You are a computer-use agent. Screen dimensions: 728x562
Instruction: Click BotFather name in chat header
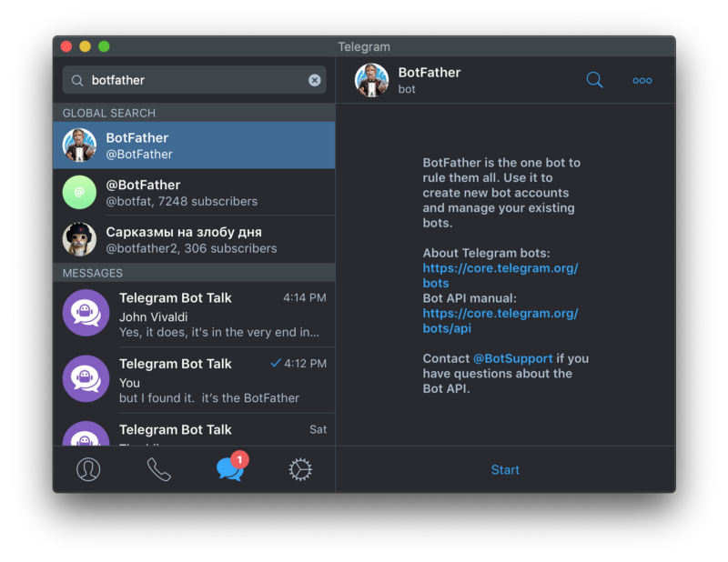430,73
